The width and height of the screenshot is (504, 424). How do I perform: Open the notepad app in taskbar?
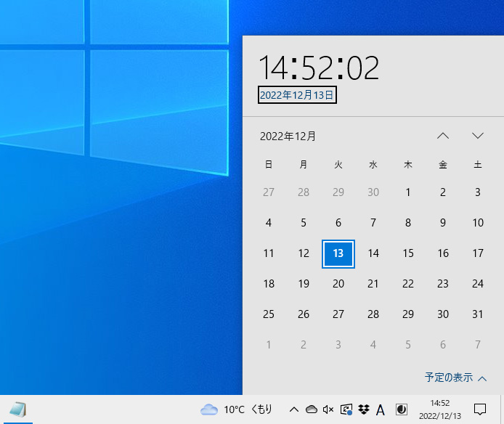(17, 409)
